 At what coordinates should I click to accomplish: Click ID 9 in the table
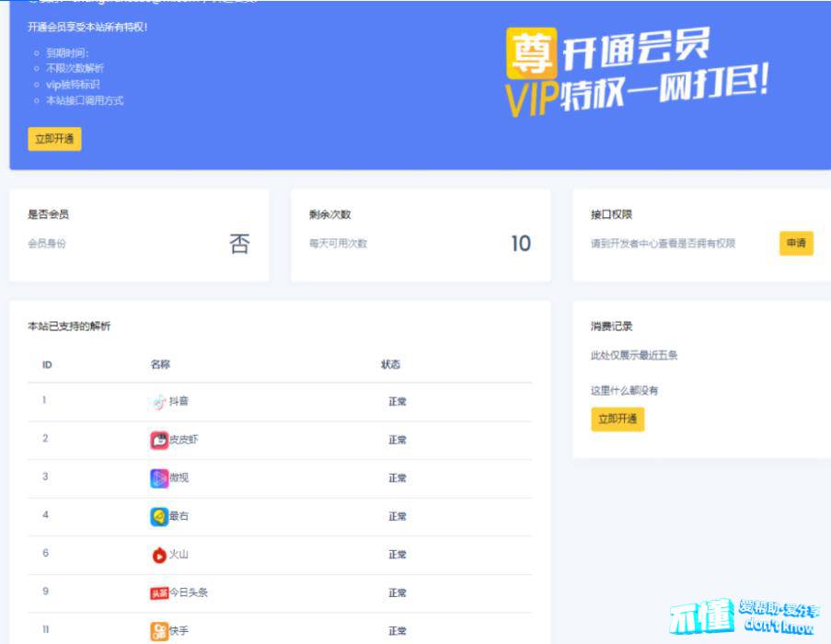46,591
